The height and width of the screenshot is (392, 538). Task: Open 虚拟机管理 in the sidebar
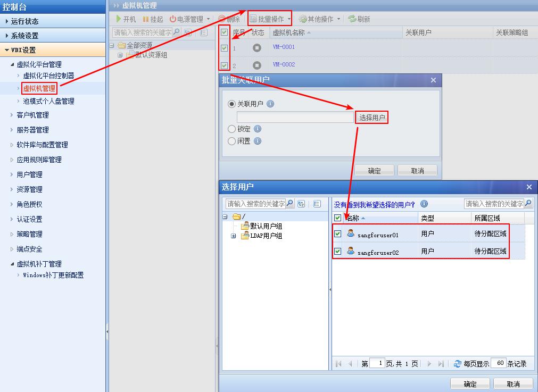tap(39, 88)
